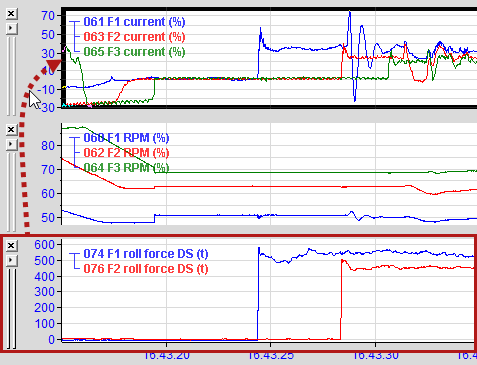Click the 16.43.25 time axis label
The image size is (477, 365).
tap(271, 355)
